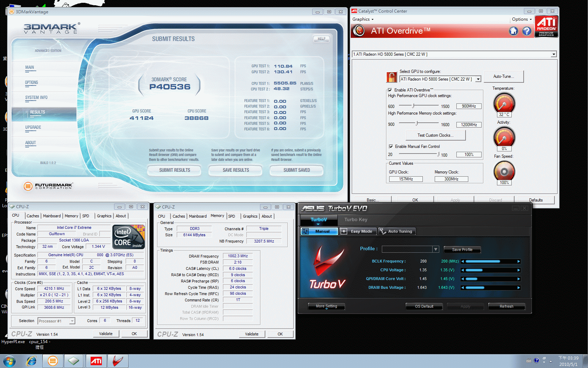Click the 100% fan speed field
The width and height of the screenshot is (588, 368).
click(x=469, y=155)
